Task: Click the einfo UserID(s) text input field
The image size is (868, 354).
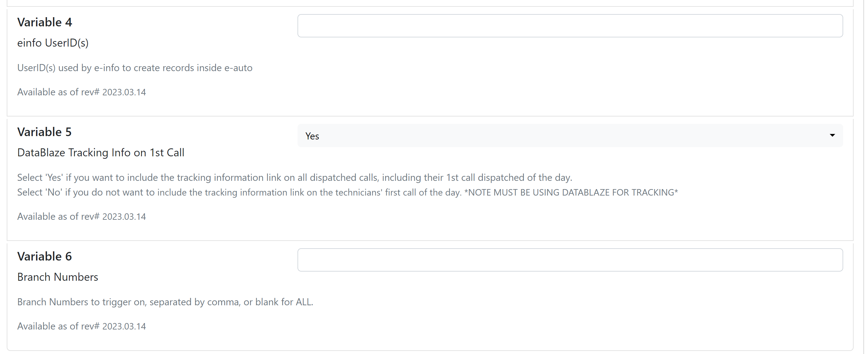Action: [570, 26]
